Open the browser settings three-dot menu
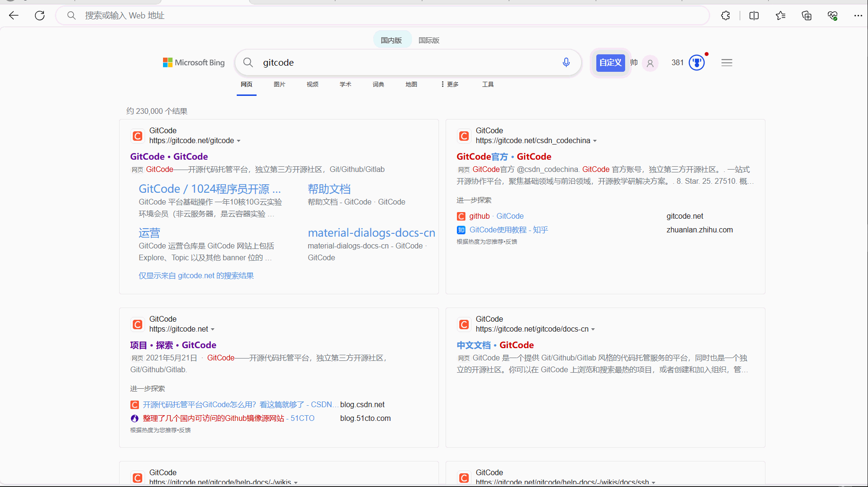 (x=858, y=16)
